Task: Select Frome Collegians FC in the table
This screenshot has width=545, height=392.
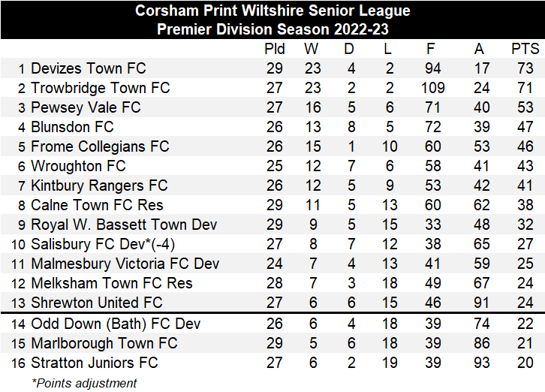Action: pyautogui.click(x=100, y=146)
